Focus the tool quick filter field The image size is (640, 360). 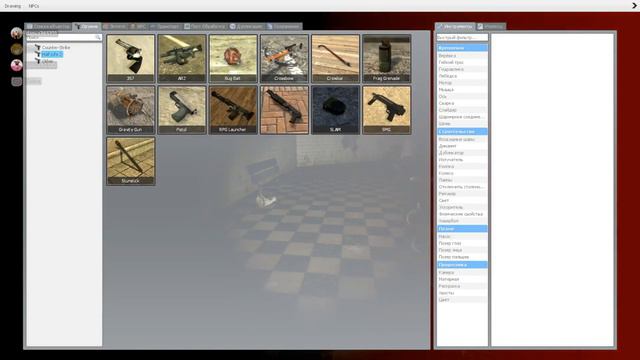[x=462, y=37]
